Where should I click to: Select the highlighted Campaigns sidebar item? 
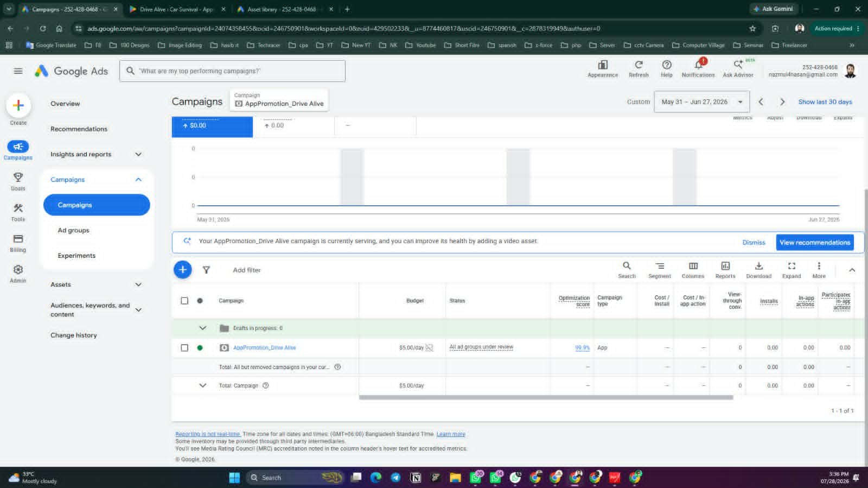(x=97, y=205)
